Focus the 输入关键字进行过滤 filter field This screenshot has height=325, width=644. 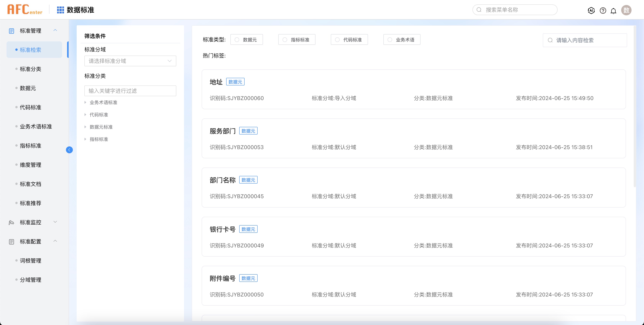pos(130,91)
